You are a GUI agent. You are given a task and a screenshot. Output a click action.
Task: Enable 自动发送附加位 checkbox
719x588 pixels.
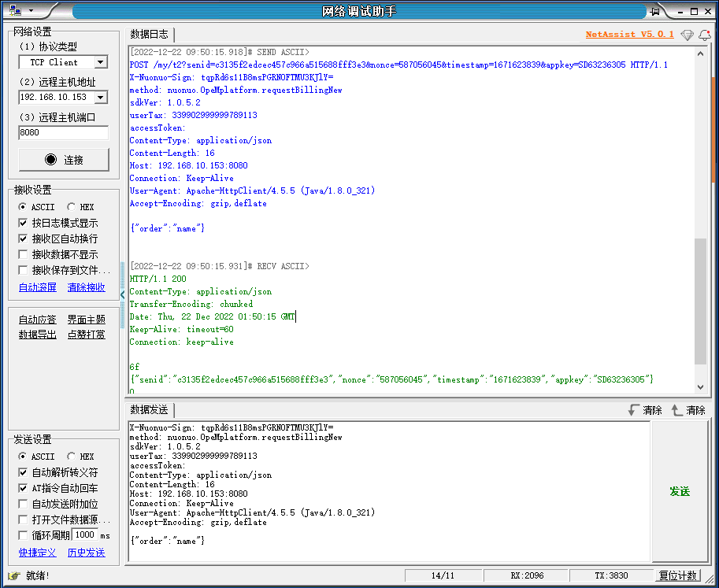click(x=23, y=504)
